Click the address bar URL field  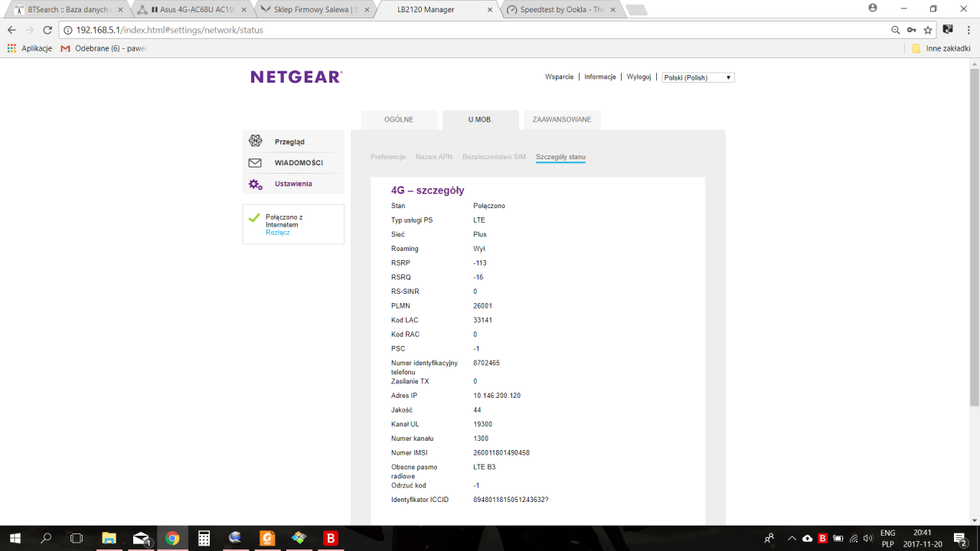(x=475, y=30)
